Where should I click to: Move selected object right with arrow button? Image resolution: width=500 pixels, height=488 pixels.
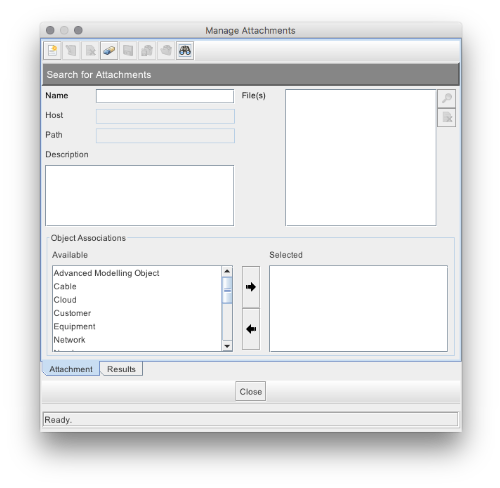[x=251, y=287]
